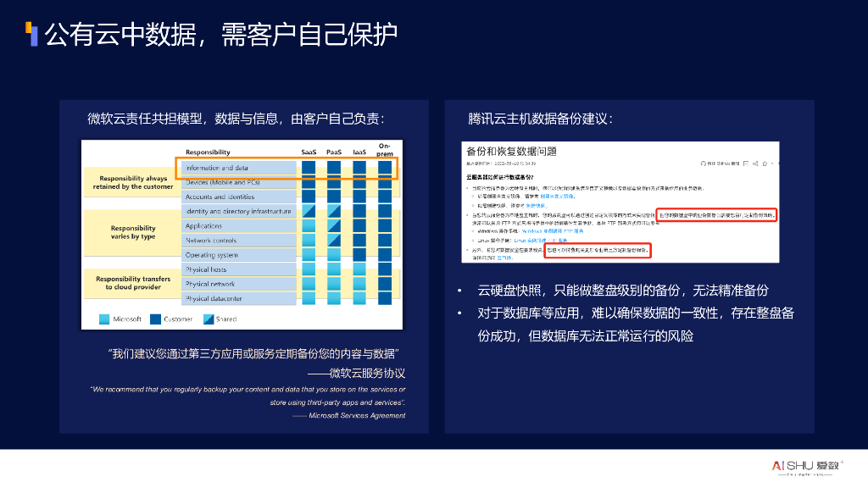Screen dimensions: 868x488
Task: Click 'Responsibility transfers to cloud provider' label
Action: coord(133,283)
